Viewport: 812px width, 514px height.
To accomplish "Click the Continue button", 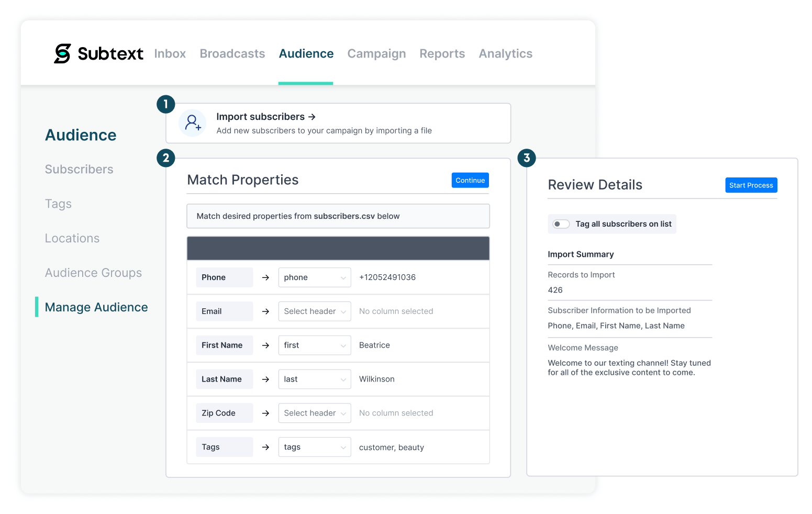I will point(470,180).
